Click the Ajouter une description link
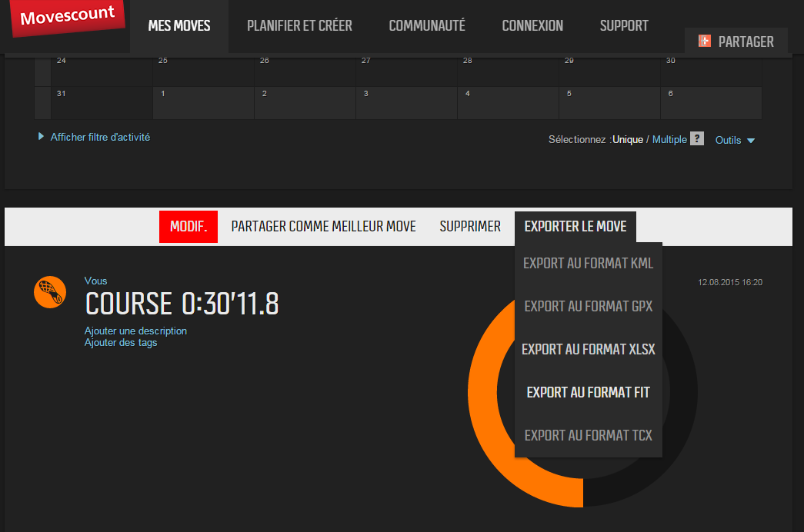The width and height of the screenshot is (804, 532). point(135,331)
